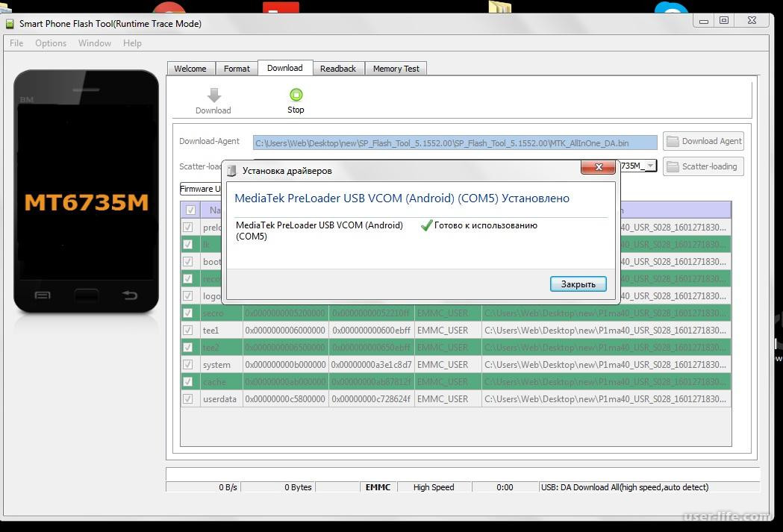The width and height of the screenshot is (783, 532).
Task: Click the phone image back key icon
Action: coord(130,295)
